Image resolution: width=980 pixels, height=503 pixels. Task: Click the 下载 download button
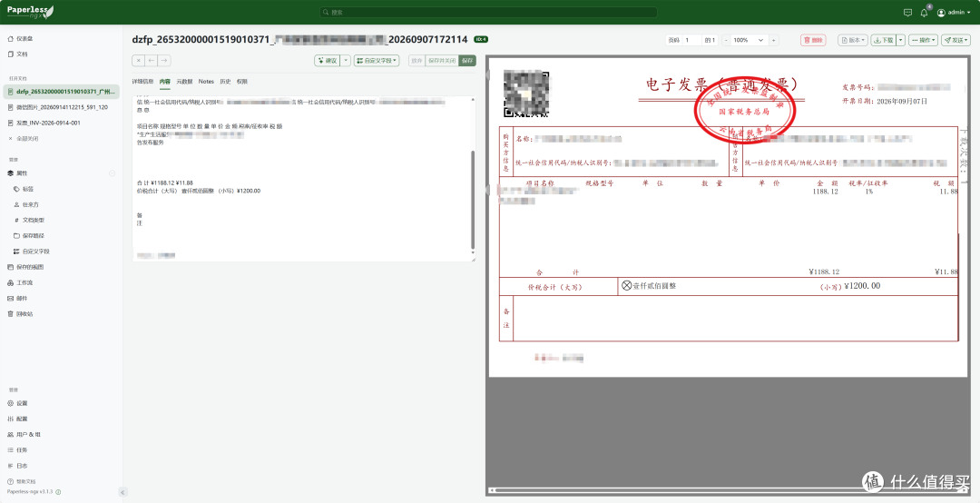tap(883, 40)
